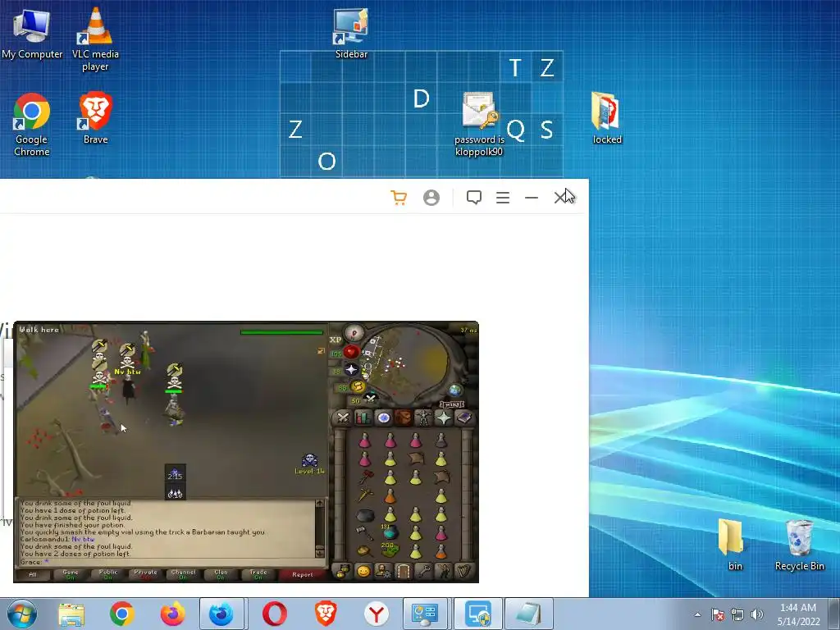
Task: Select the locked archive folder on desktop
Action: (606, 118)
